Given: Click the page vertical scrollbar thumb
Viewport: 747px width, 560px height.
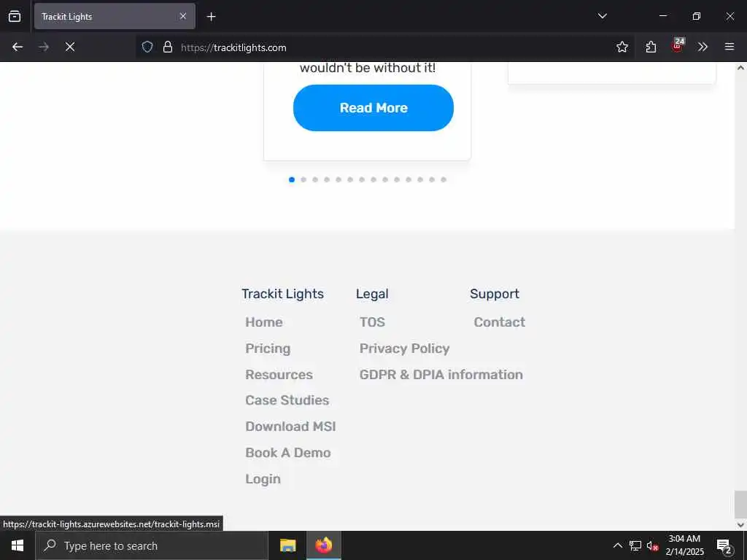Looking at the screenshot, I should pos(740,505).
